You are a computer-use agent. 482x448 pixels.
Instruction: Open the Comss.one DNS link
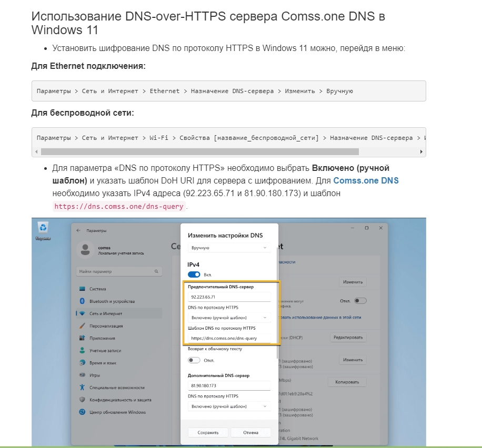[366, 180]
